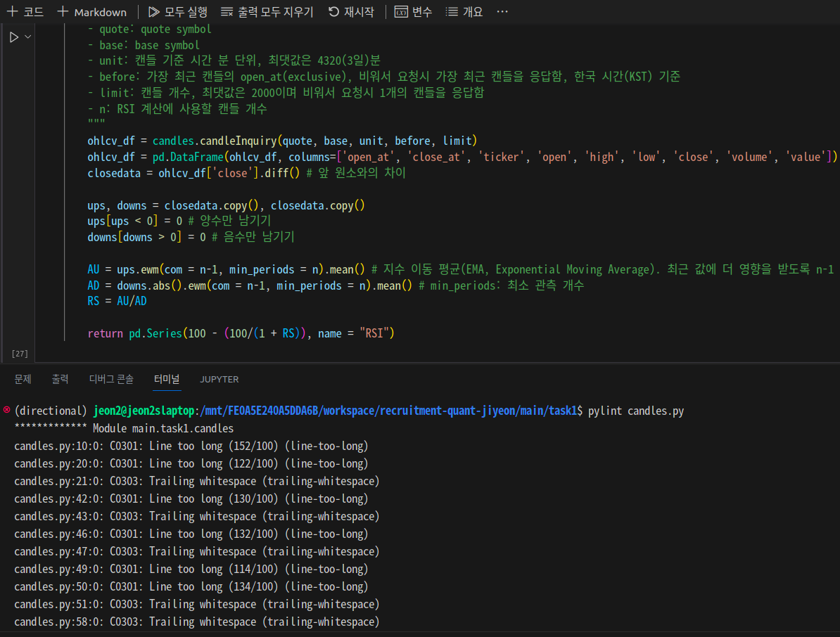Image resolution: width=840 pixels, height=637 pixels.
Task: Click the '- base: base symbol' docstring line
Action: (144, 45)
